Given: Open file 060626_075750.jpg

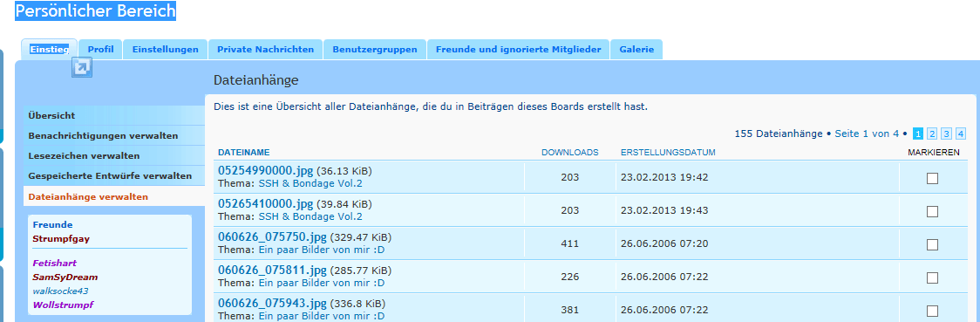Looking at the screenshot, I should click(x=273, y=237).
